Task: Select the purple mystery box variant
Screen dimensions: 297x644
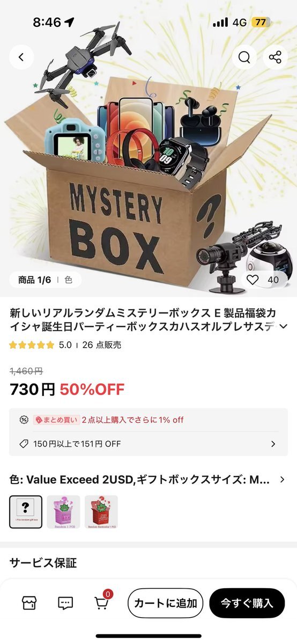Action: tap(63, 512)
